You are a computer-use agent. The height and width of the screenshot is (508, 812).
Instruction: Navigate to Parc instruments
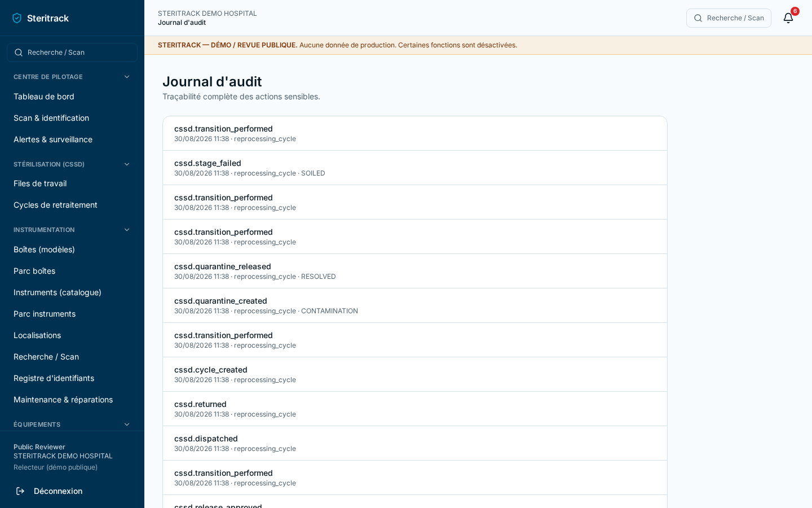72,314
